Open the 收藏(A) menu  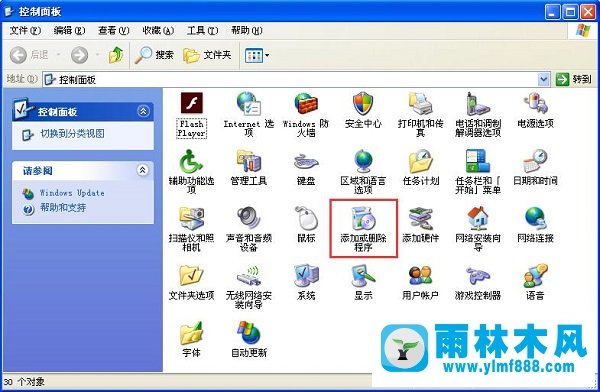pos(158,30)
